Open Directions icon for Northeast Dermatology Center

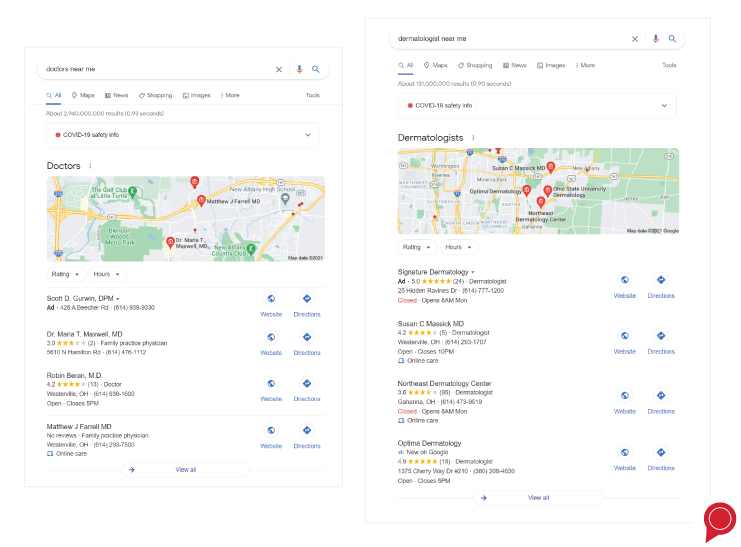661,395
